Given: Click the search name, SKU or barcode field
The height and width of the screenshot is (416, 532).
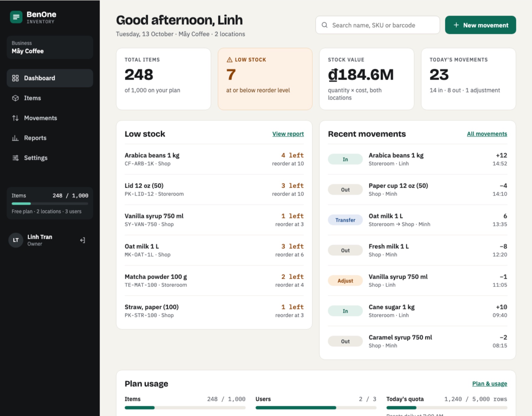Looking at the screenshot, I should (378, 25).
